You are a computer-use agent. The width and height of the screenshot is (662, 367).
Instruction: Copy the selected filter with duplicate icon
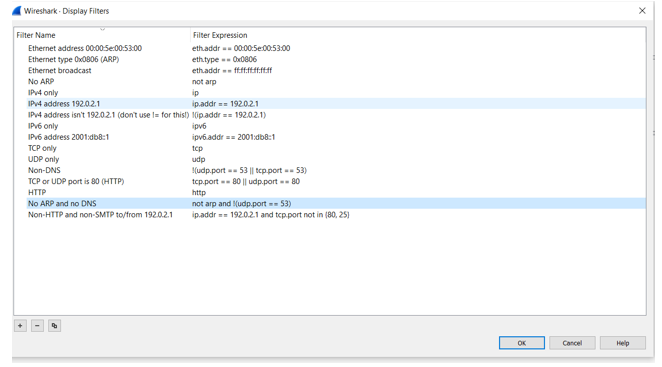[x=54, y=326]
